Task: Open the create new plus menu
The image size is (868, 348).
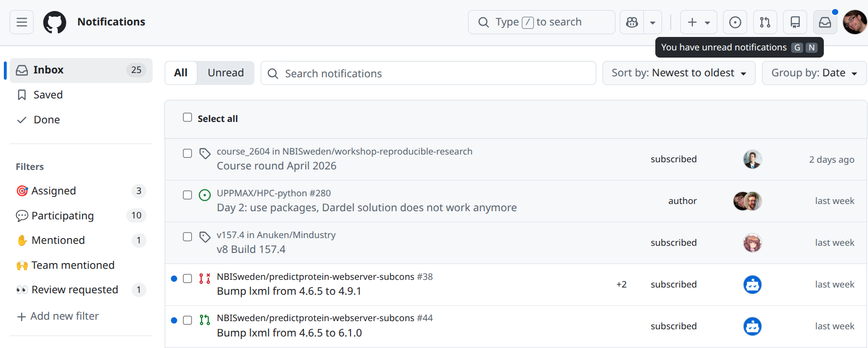Action: click(699, 22)
